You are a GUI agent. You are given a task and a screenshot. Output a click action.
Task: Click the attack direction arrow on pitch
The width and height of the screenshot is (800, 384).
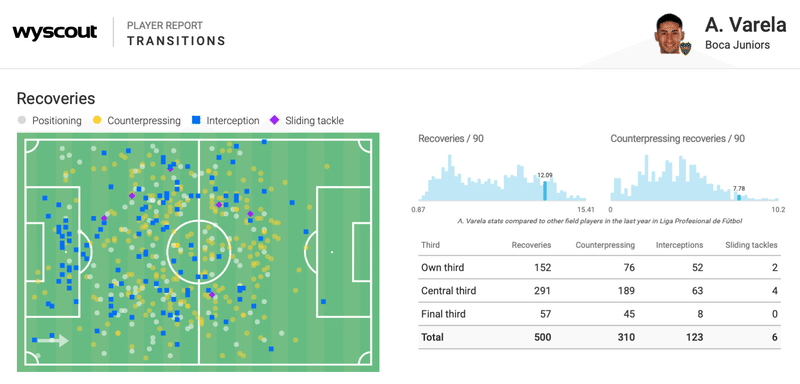[x=50, y=340]
